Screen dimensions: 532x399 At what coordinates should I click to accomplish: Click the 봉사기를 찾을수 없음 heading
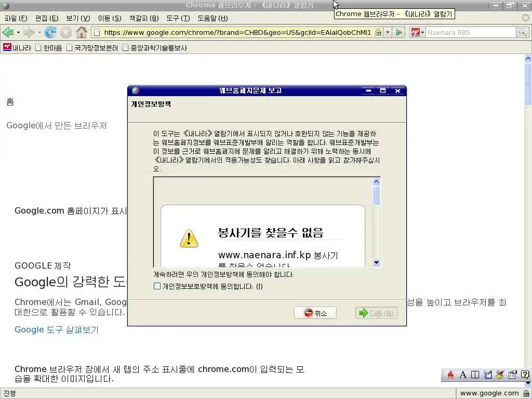tap(271, 232)
